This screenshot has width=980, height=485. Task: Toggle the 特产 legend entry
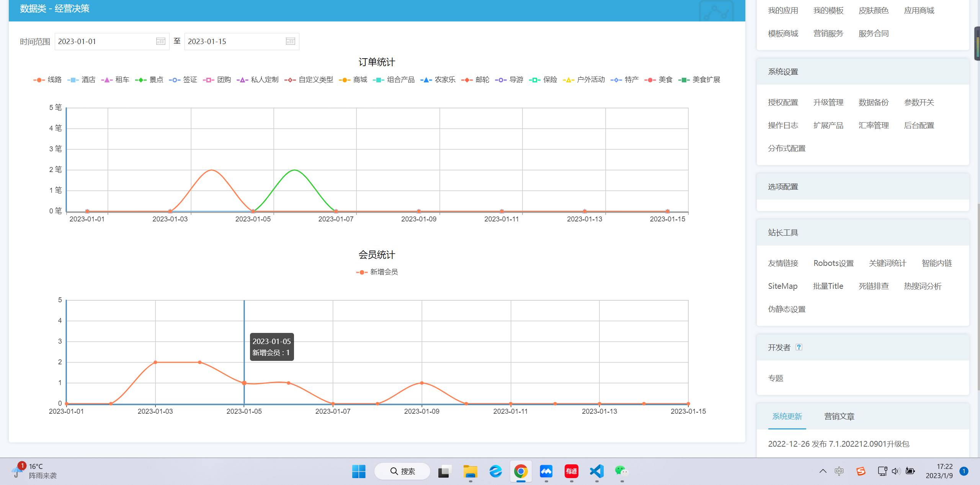625,80
